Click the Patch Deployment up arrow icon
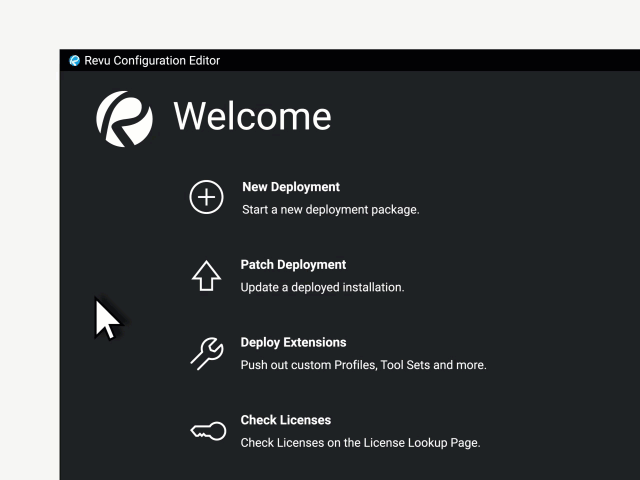640x480 pixels. pos(207,276)
